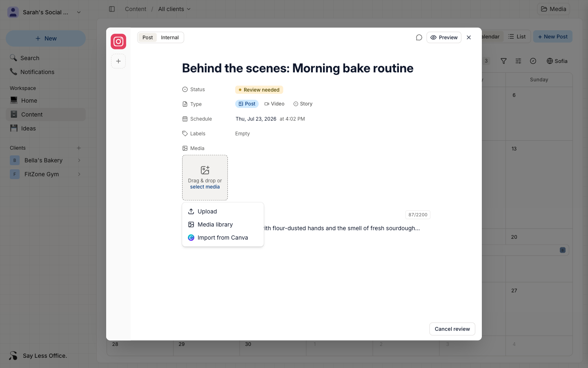Viewport: 588px width, 368px height.
Task: Click the Instagram channel icon
Action: 118,42
